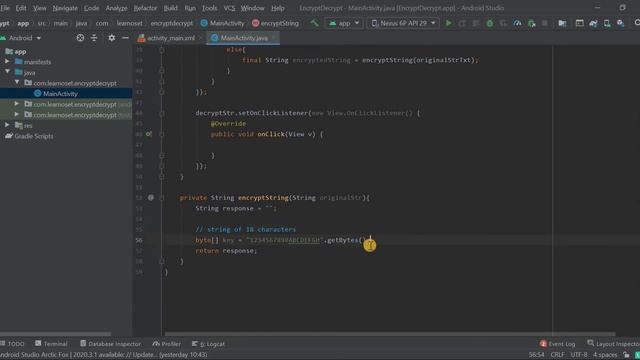Click the Collapse All icon in project panel
Image resolution: width=640 pixels, height=360 pixels.
[x=94, y=38]
